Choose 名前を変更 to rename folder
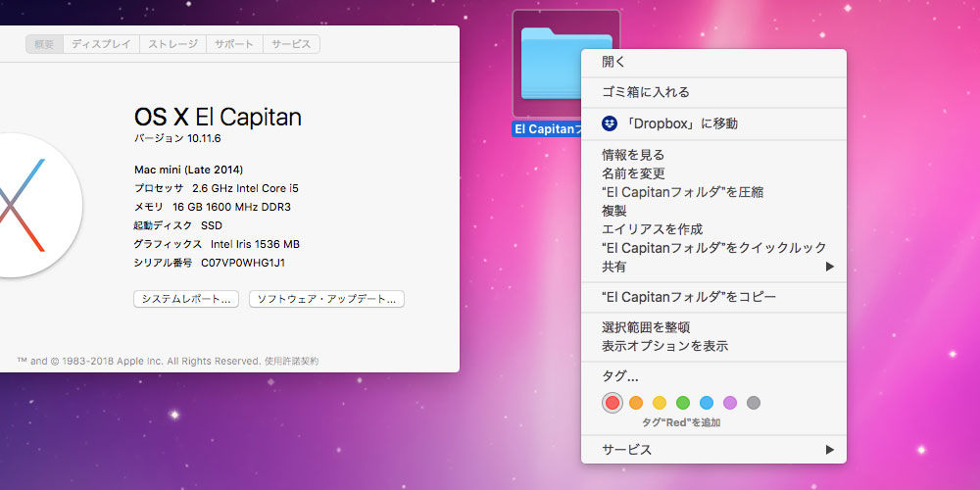The height and width of the screenshot is (490, 980). click(x=713, y=173)
